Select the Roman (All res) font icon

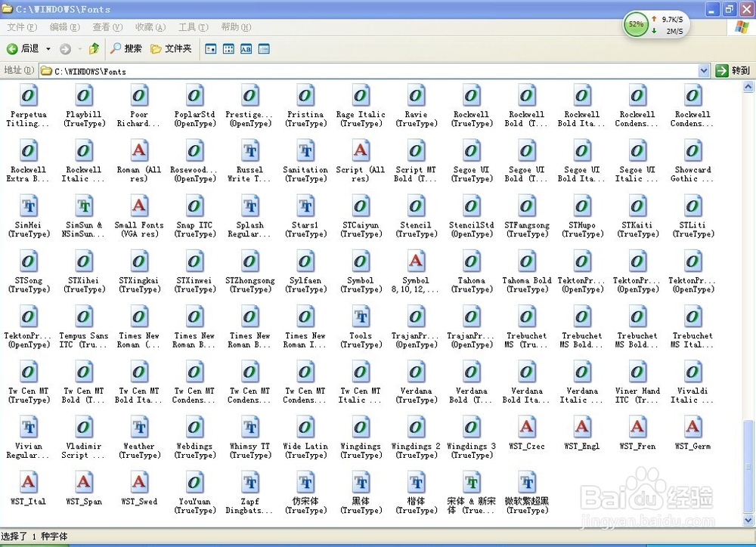click(139, 151)
